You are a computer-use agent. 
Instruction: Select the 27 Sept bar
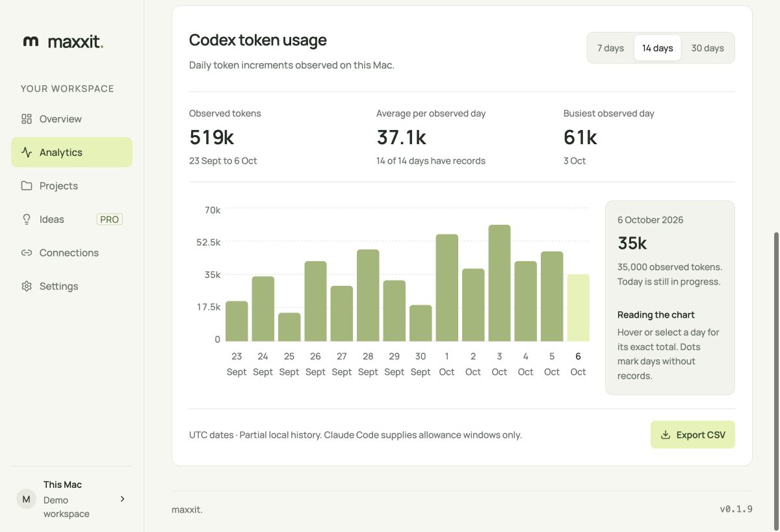(342, 314)
